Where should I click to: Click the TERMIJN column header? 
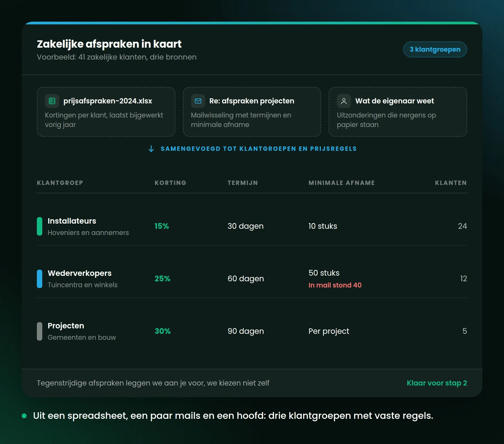click(x=243, y=183)
